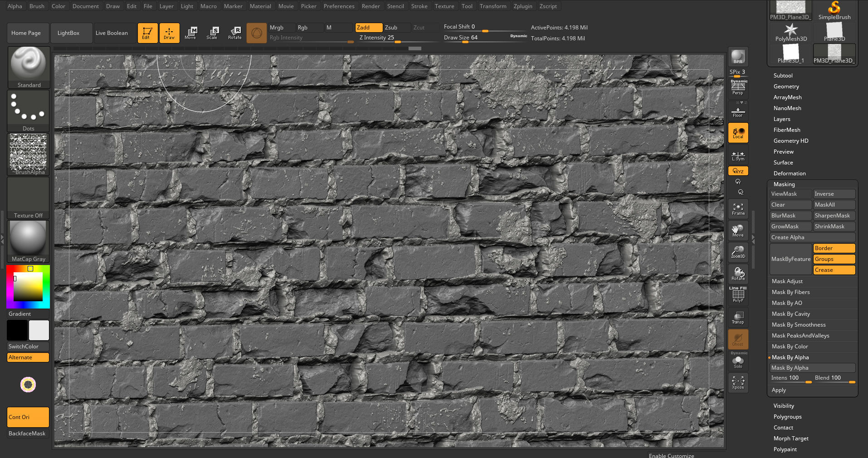Enable Solo mode
This screenshot has width=868, height=458.
click(738, 361)
